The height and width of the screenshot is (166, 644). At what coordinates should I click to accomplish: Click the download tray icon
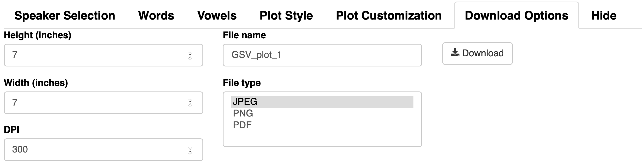coord(455,53)
